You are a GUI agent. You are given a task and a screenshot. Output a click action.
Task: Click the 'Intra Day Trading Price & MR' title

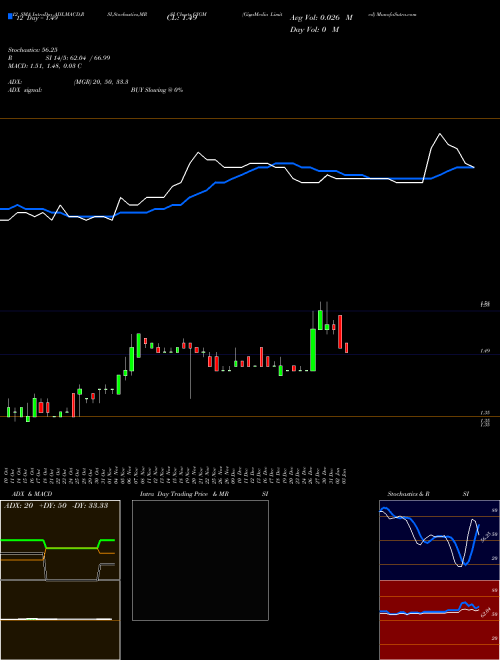coord(184,494)
